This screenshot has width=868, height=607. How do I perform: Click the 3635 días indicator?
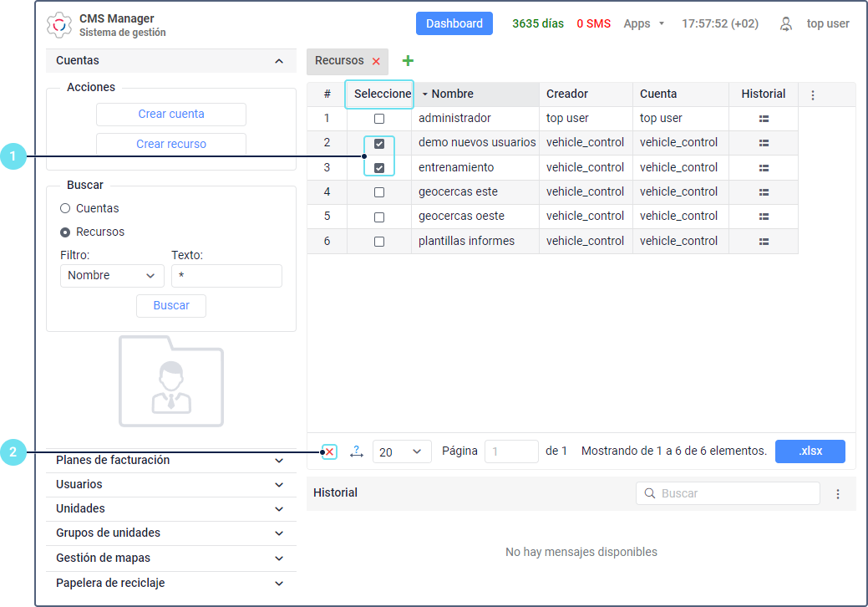pos(538,23)
